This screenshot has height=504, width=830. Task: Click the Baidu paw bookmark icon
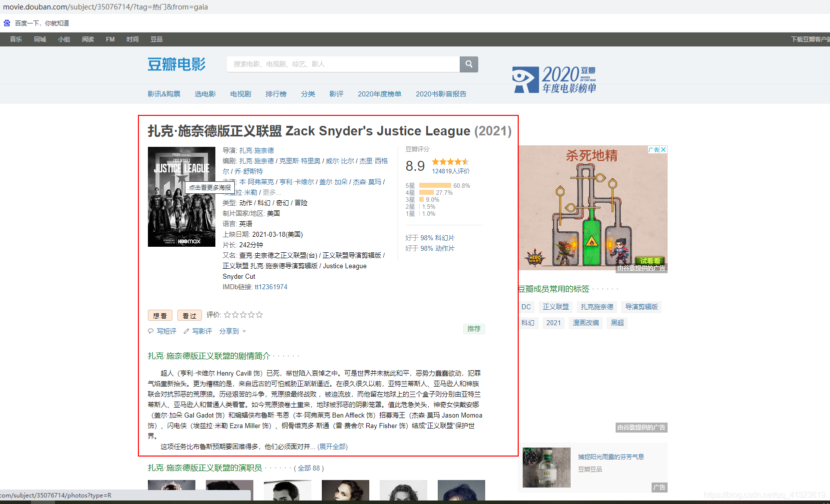(x=7, y=23)
